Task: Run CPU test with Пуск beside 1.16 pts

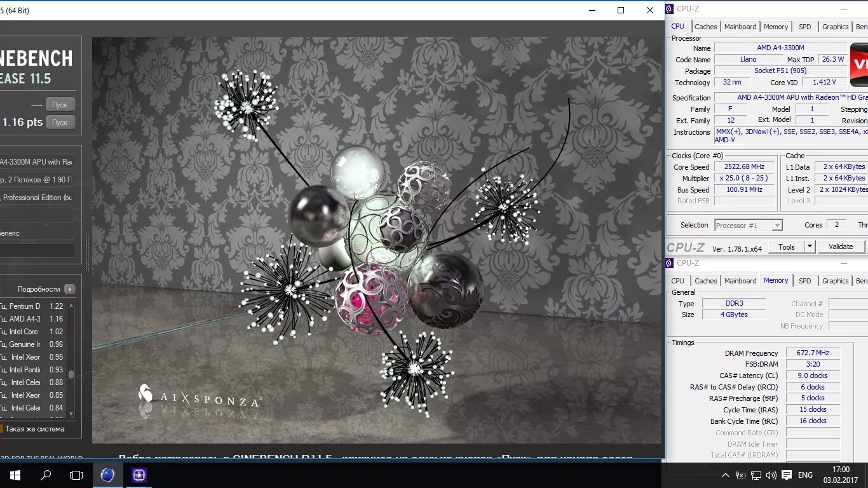Action: click(x=60, y=123)
